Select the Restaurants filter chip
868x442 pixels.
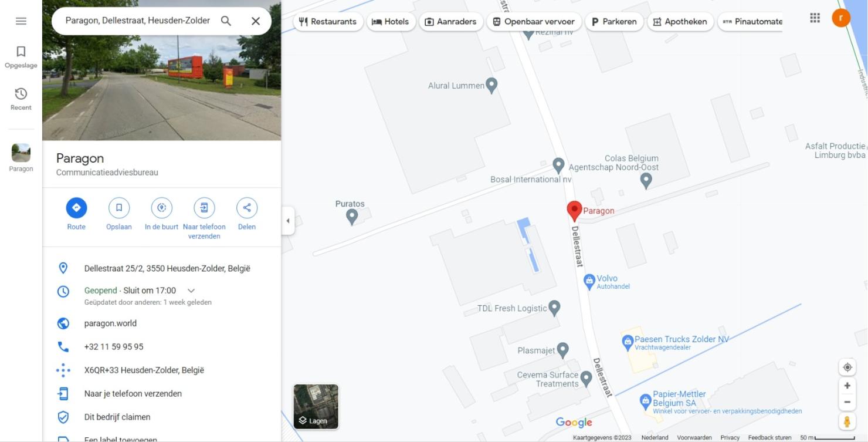pyautogui.click(x=328, y=22)
